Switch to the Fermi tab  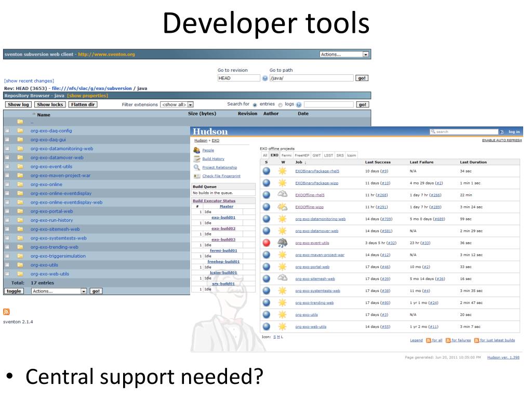click(x=286, y=155)
